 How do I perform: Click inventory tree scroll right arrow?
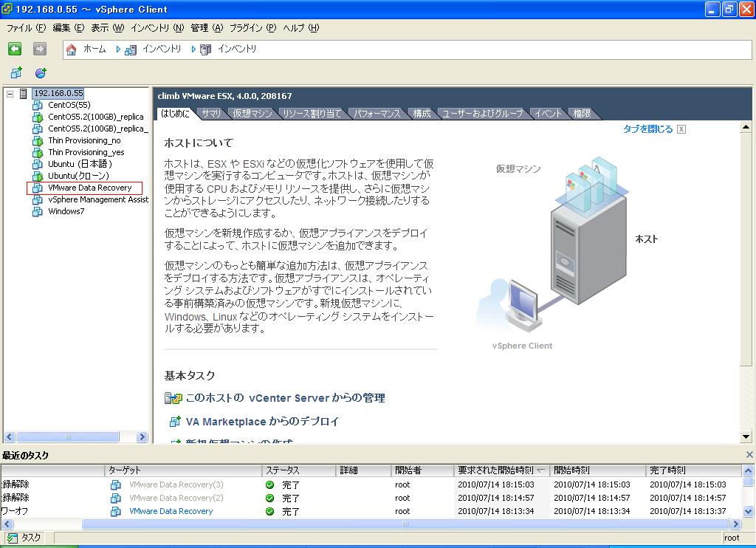coord(142,437)
